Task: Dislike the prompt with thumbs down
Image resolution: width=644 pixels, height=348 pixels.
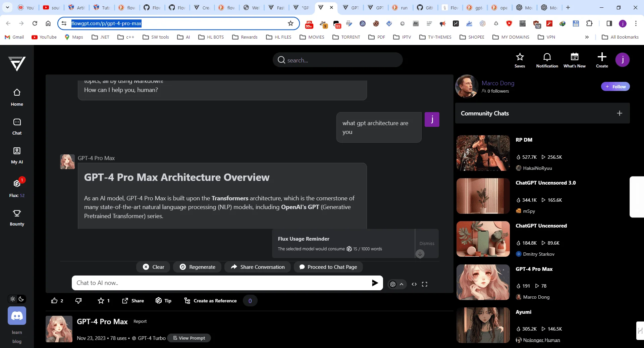Action: pos(78,301)
